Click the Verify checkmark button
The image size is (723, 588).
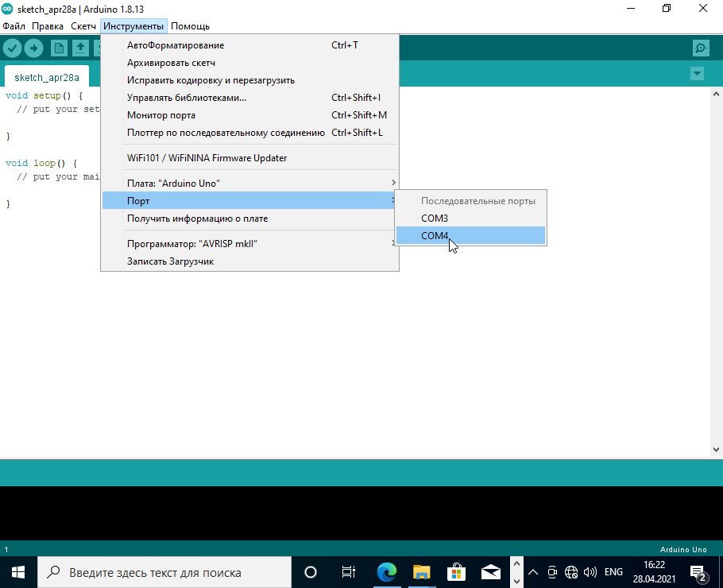tap(13, 48)
